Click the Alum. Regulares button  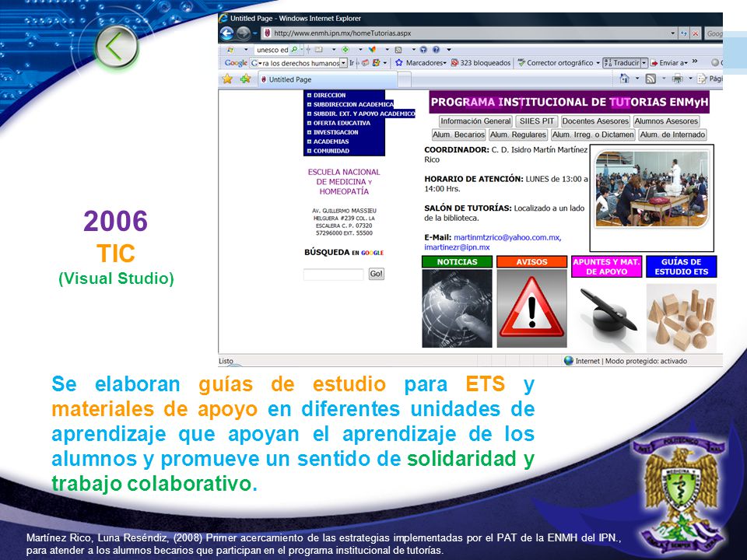pyautogui.click(x=518, y=135)
